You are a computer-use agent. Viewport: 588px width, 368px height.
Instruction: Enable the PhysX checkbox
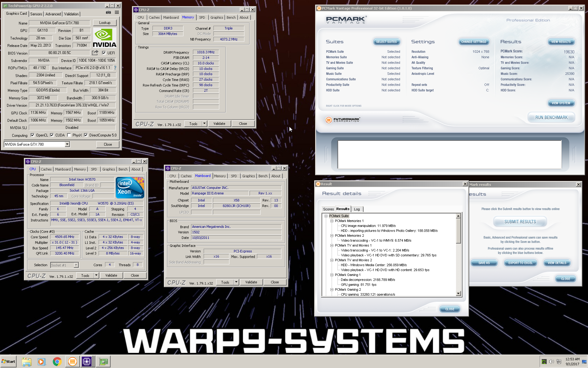click(x=69, y=135)
